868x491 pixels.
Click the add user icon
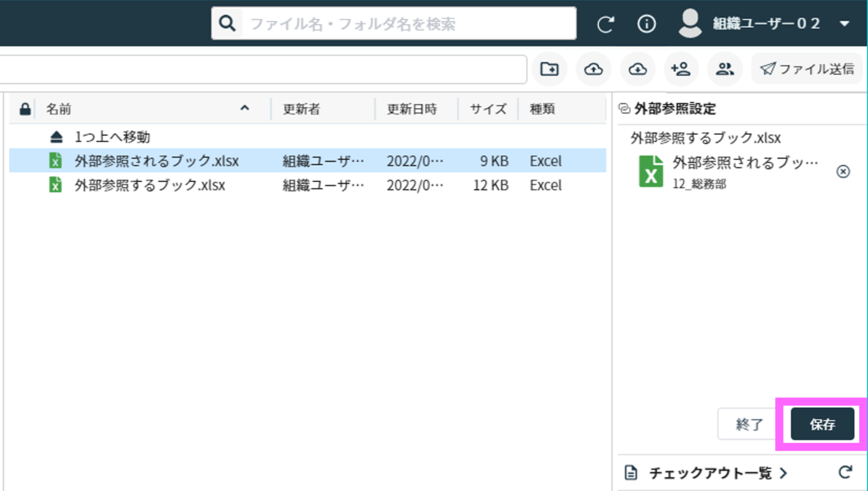(x=681, y=69)
